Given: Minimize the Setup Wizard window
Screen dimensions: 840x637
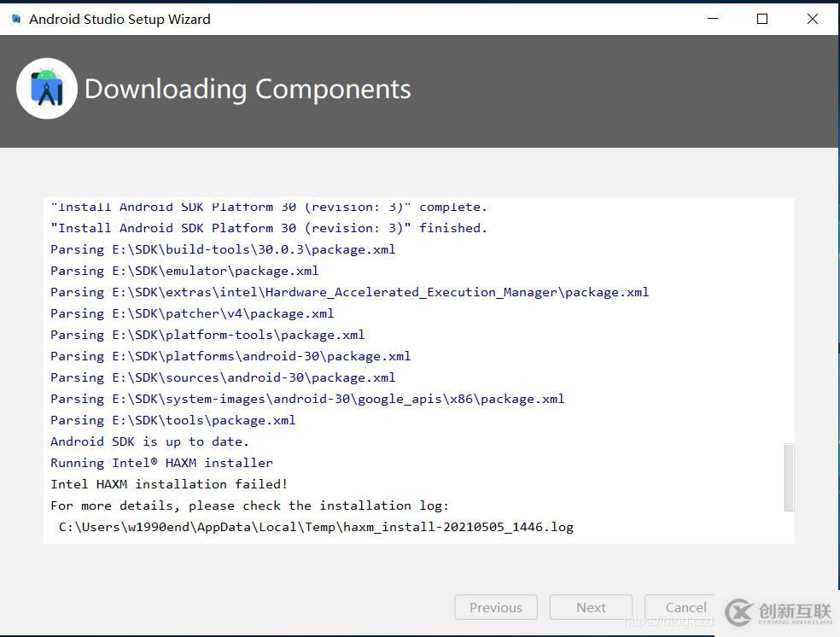Looking at the screenshot, I should point(712,19).
